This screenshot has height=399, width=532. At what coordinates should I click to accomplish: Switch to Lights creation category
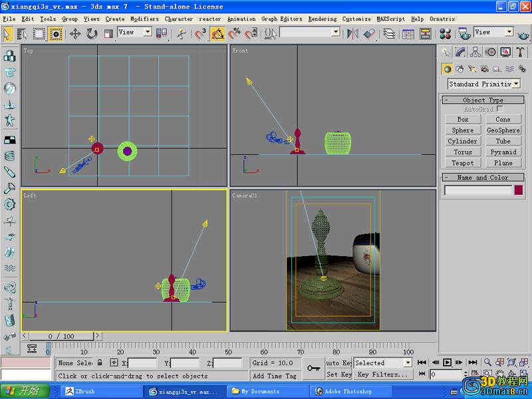point(472,68)
